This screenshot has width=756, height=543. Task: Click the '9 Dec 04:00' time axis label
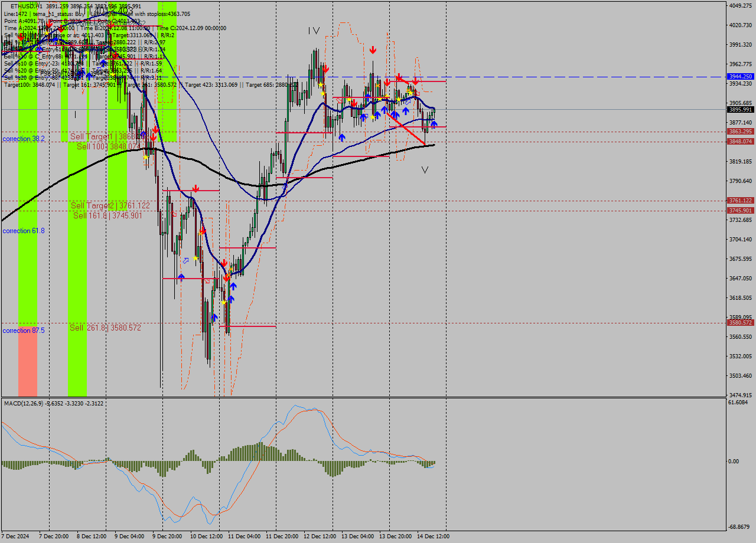129,537
